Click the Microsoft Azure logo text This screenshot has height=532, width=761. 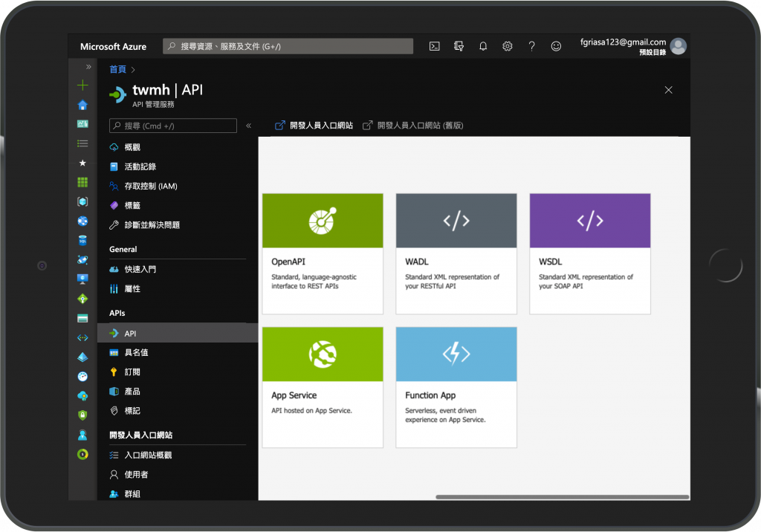tap(113, 47)
